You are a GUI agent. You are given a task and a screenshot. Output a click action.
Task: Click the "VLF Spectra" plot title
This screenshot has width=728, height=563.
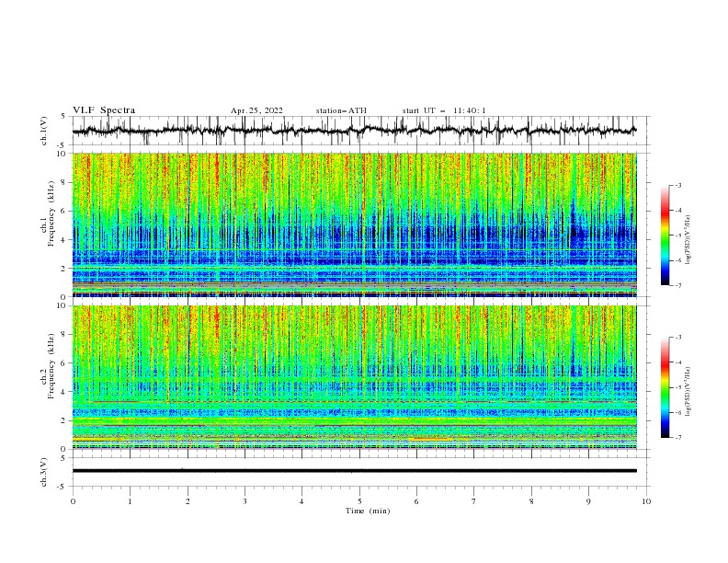click(x=104, y=110)
